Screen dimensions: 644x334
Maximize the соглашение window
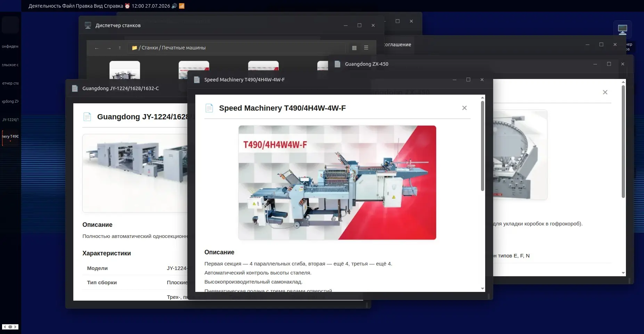601,45
